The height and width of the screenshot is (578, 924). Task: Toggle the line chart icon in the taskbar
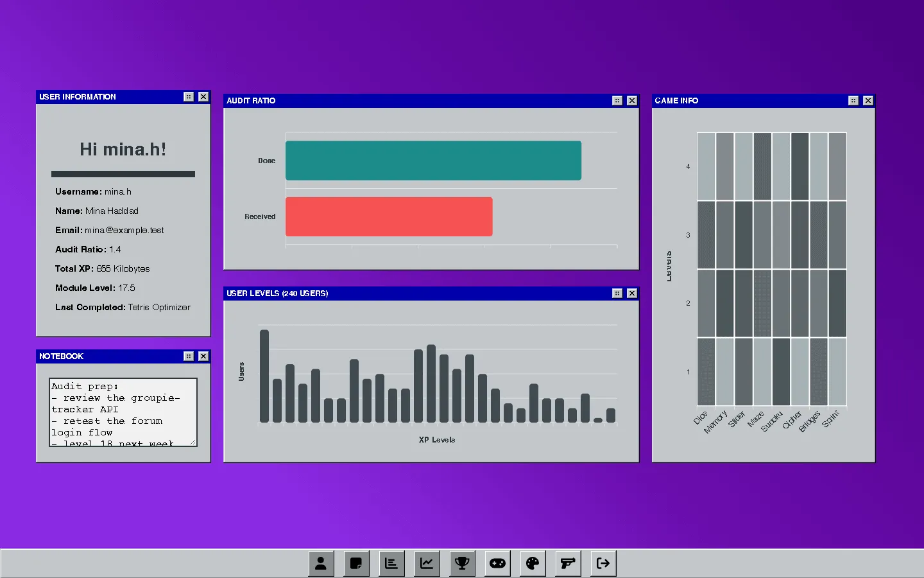point(427,563)
